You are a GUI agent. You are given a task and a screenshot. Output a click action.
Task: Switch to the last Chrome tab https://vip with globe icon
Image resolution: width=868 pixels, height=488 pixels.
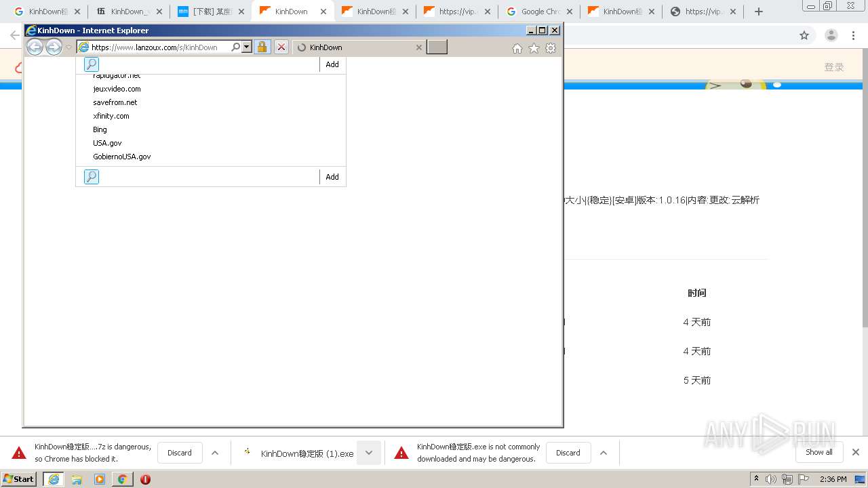tap(703, 12)
